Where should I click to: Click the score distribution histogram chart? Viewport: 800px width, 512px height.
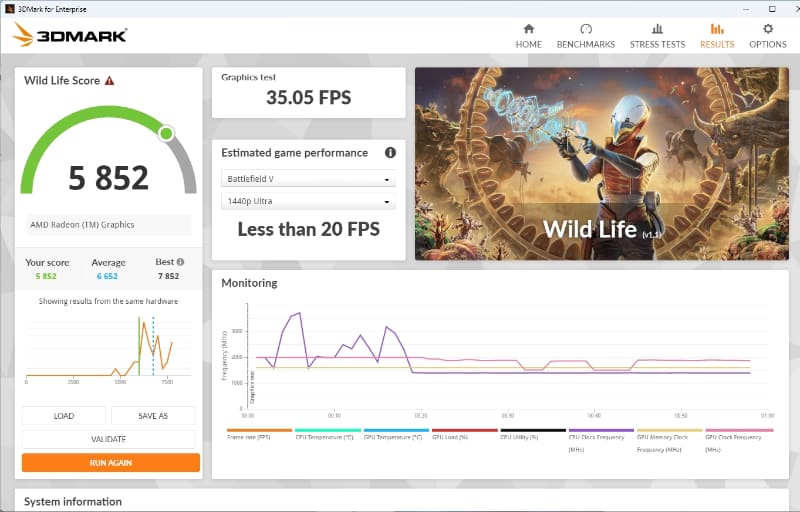(x=108, y=349)
